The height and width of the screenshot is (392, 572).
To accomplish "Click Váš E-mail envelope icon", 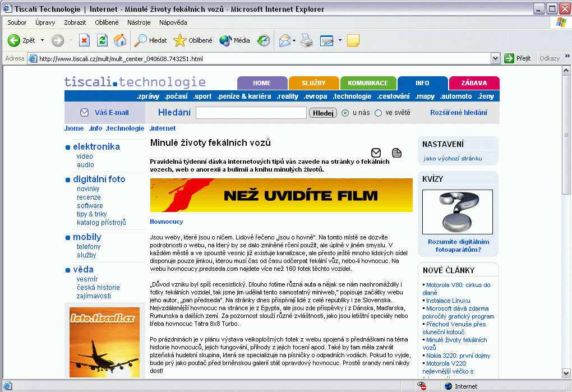I will click(x=84, y=112).
